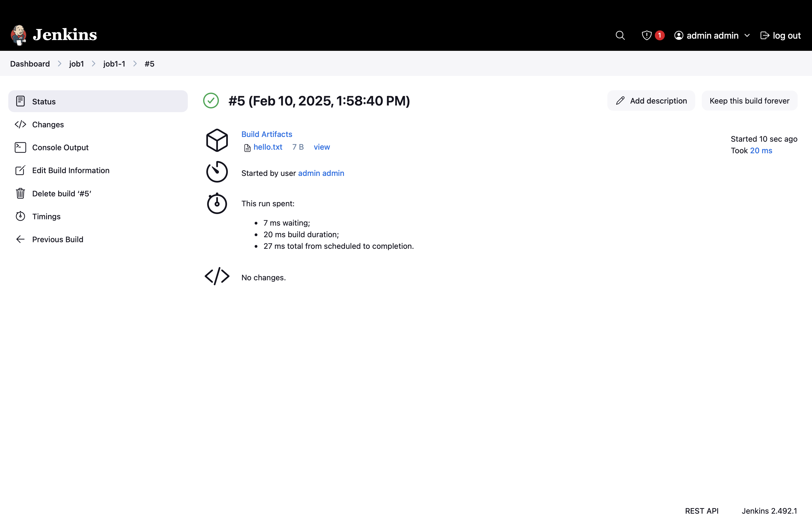
Task: Click the Previous Build left arrow icon
Action: (x=20, y=239)
